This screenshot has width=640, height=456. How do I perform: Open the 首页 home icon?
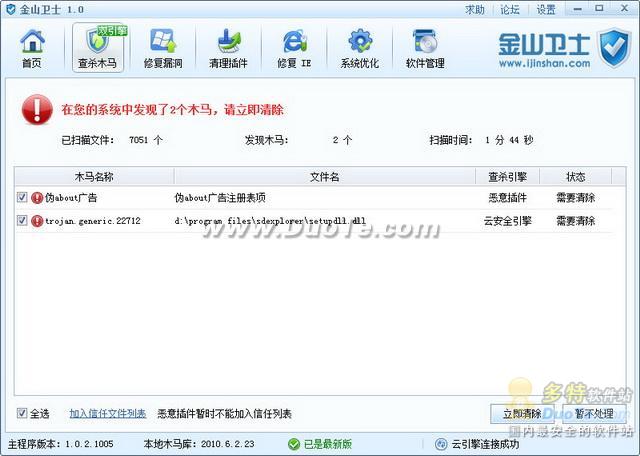32,48
